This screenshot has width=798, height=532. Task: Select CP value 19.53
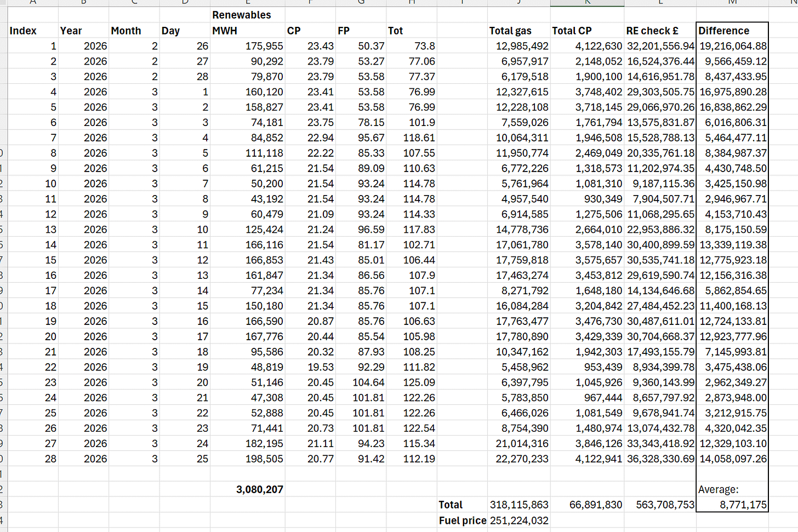click(310, 367)
